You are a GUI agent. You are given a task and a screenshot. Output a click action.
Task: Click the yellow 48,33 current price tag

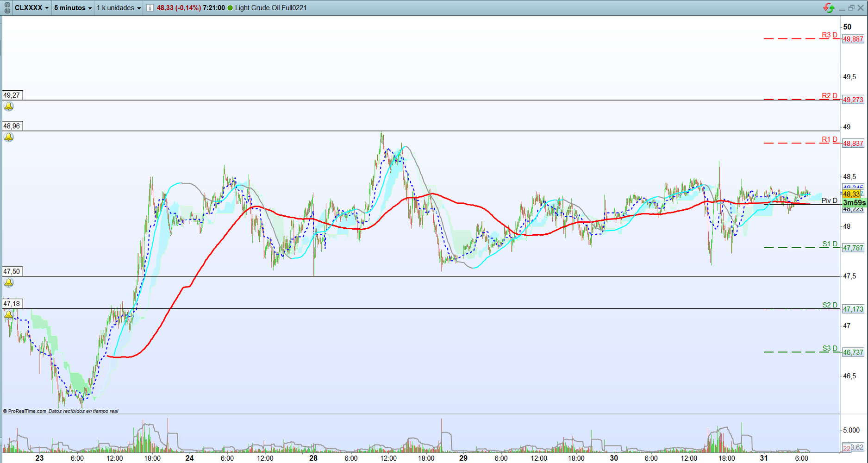[x=851, y=194]
